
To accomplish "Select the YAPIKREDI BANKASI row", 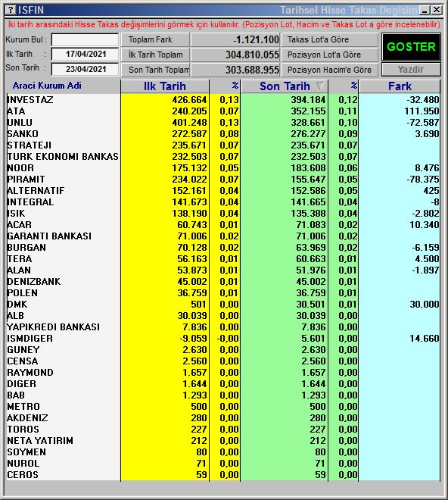I will pyautogui.click(x=223, y=327).
